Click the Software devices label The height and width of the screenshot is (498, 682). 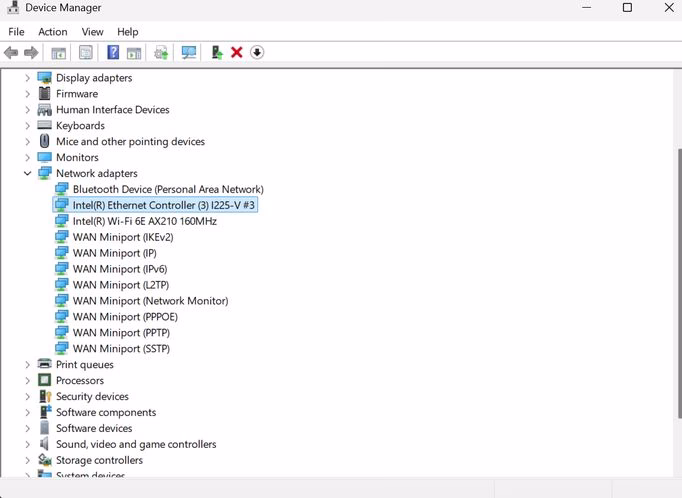[94, 428]
